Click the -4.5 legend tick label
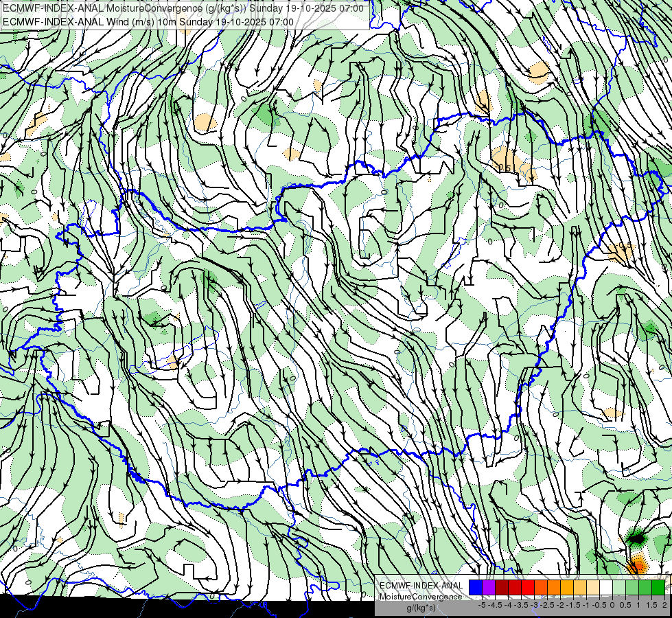Screen dimensions: 672x618 click(495, 605)
